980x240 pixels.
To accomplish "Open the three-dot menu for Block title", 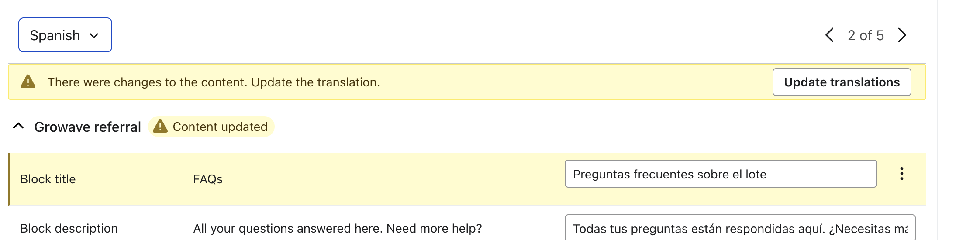I will coord(901,174).
